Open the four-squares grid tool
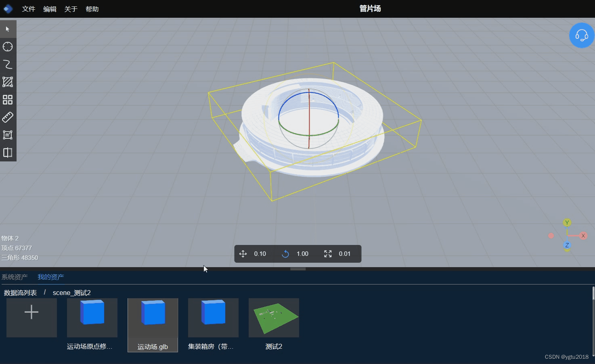Image resolution: width=595 pixels, height=364 pixels. (x=8, y=100)
